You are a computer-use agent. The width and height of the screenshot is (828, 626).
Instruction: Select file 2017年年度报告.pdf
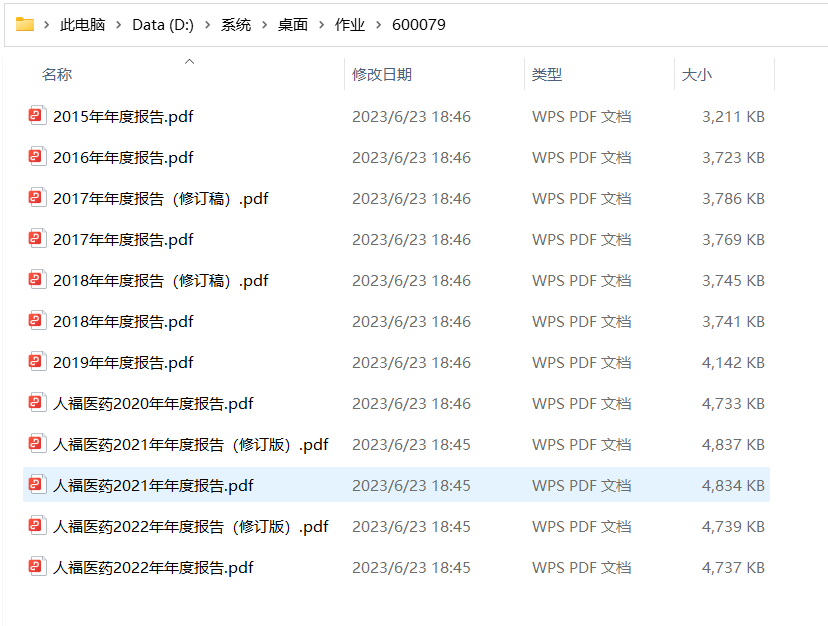click(123, 239)
